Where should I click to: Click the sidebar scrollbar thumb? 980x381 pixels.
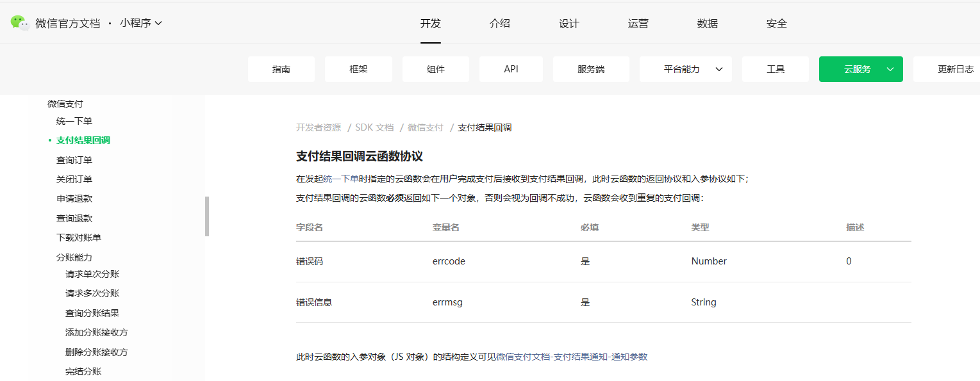(x=207, y=216)
